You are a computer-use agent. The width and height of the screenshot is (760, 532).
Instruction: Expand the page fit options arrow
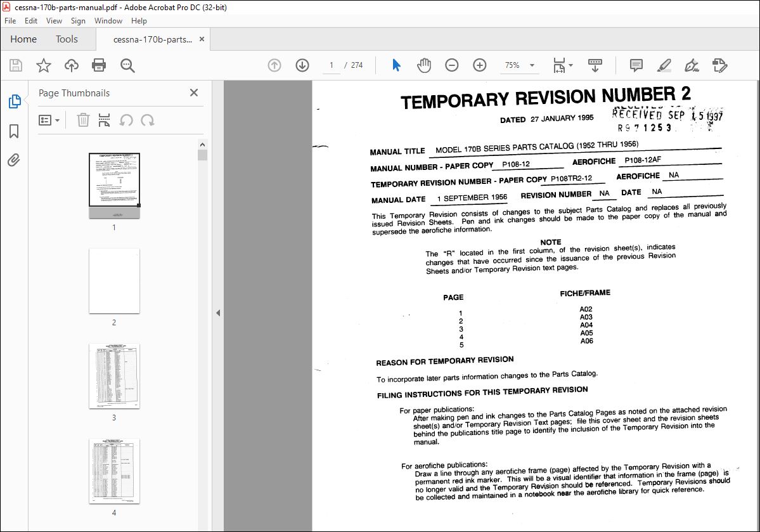click(571, 65)
